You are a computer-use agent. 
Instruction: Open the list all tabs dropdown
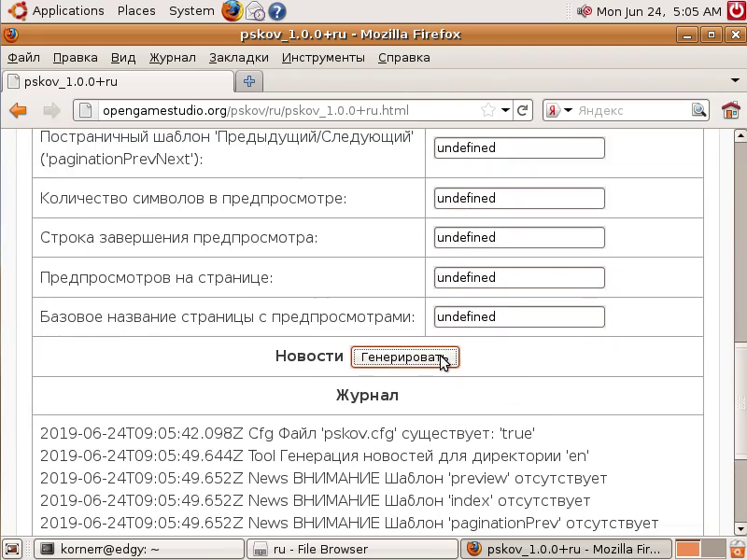[735, 81]
